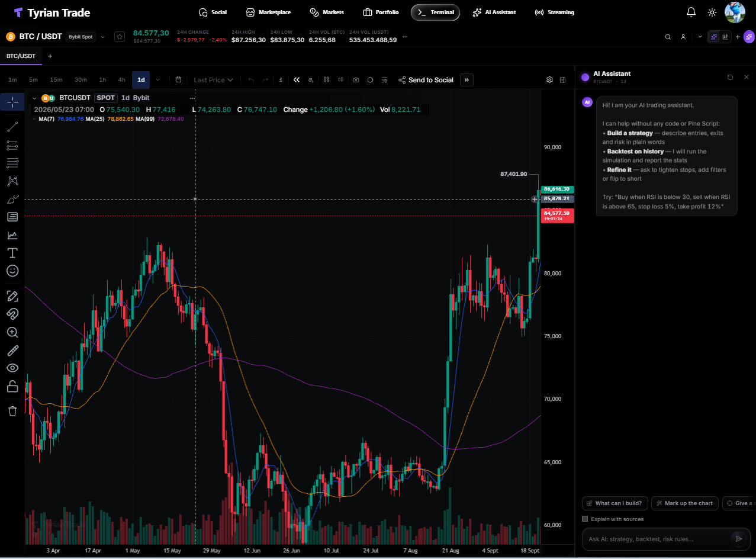This screenshot has width=756, height=559.
Task: Delete drawings with trash bin icon
Action: (x=12, y=411)
